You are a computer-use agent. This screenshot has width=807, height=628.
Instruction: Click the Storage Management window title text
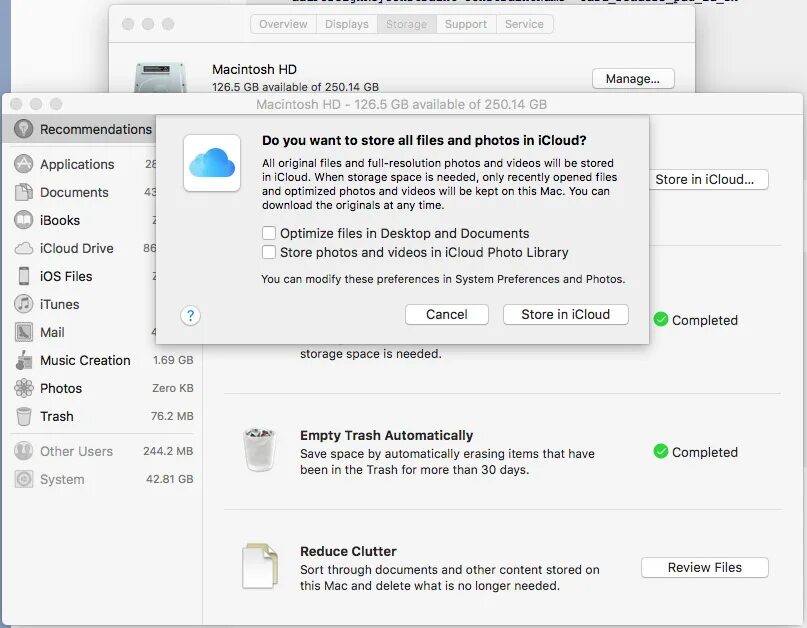pos(401,104)
